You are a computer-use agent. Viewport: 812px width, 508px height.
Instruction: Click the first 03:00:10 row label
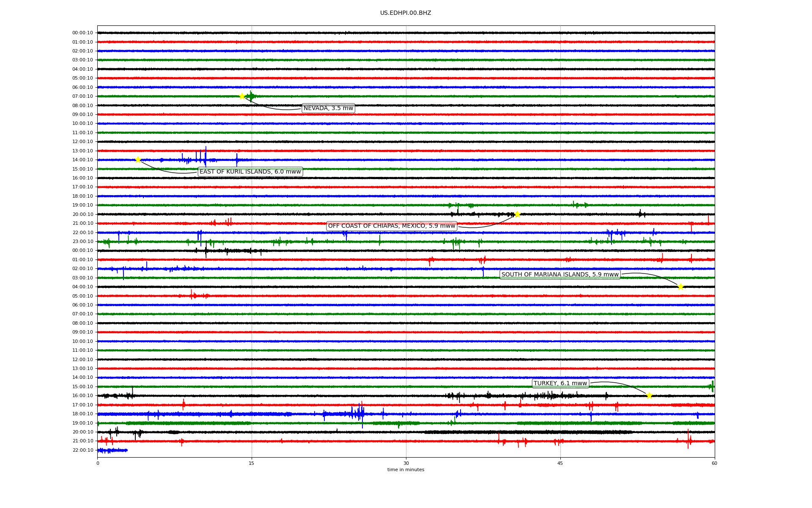(82, 60)
